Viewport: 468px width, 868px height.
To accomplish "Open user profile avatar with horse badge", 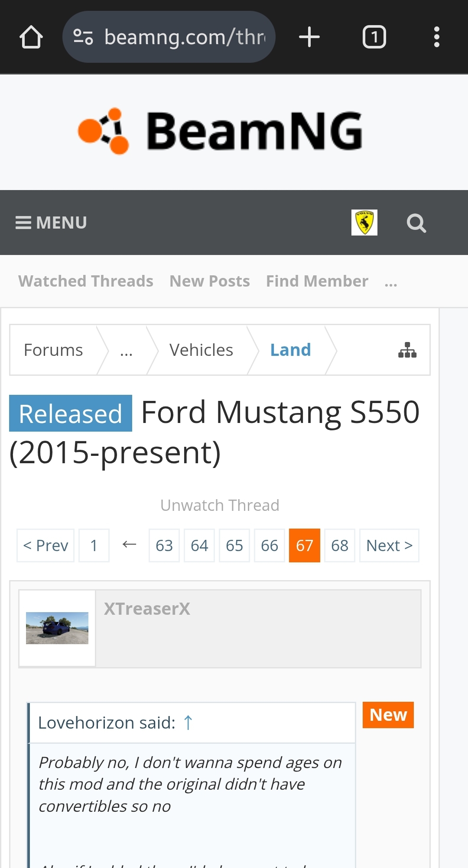I will click(x=364, y=223).
